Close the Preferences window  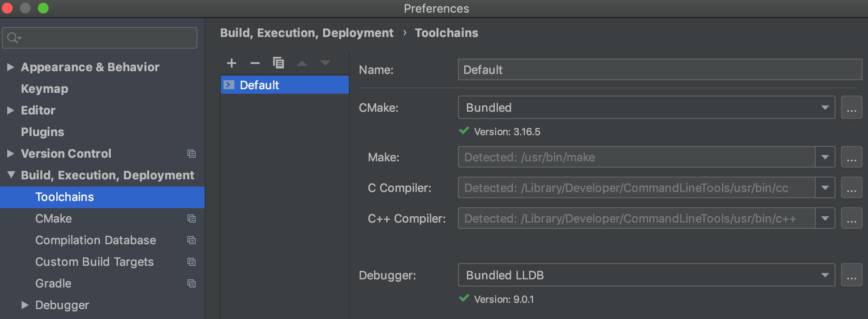point(7,8)
